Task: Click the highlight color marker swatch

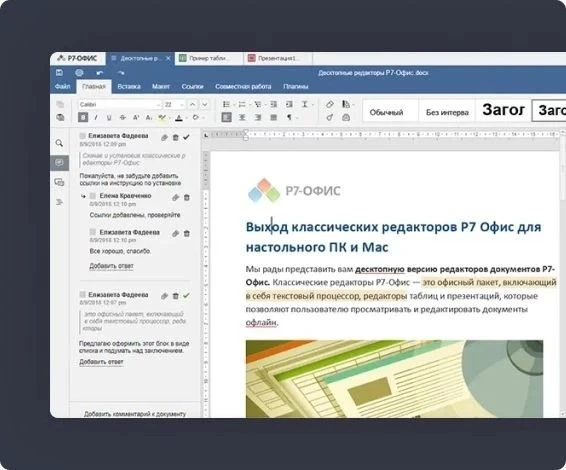Action: [162, 118]
